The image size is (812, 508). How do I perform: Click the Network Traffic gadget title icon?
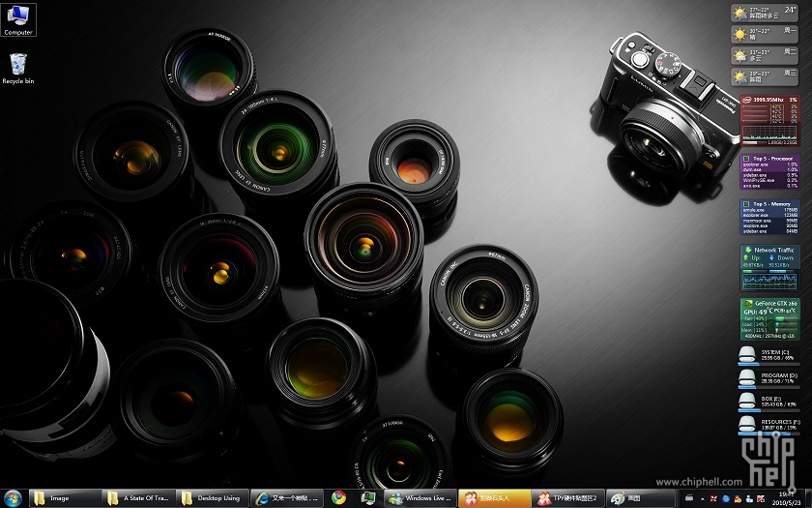746,250
